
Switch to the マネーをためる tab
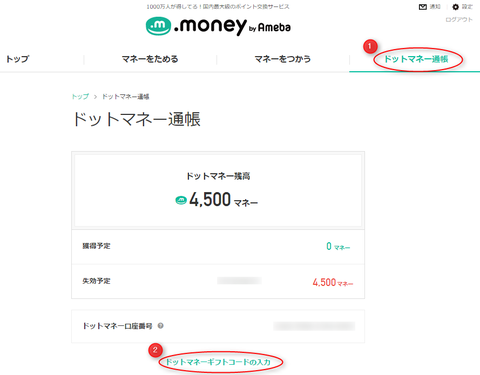150,59
